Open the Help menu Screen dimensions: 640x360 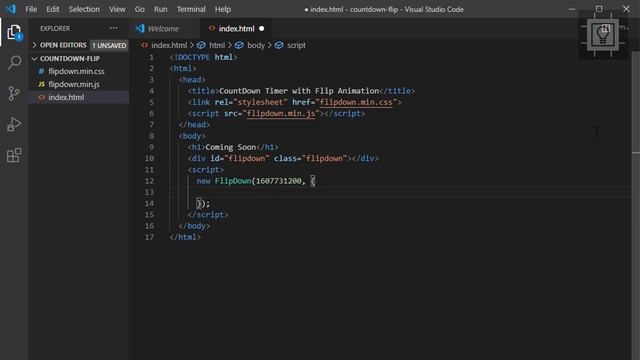point(223,9)
